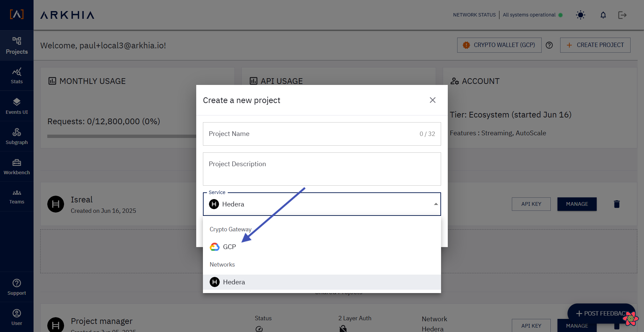644x332 pixels.
Task: Click the Arkhia bracket logo icon
Action: tap(17, 14)
